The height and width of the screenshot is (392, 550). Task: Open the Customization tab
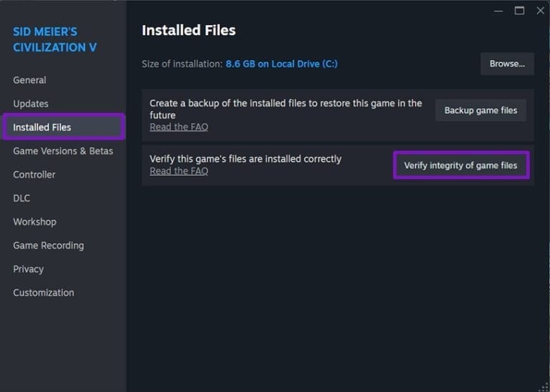pyautogui.click(x=44, y=293)
